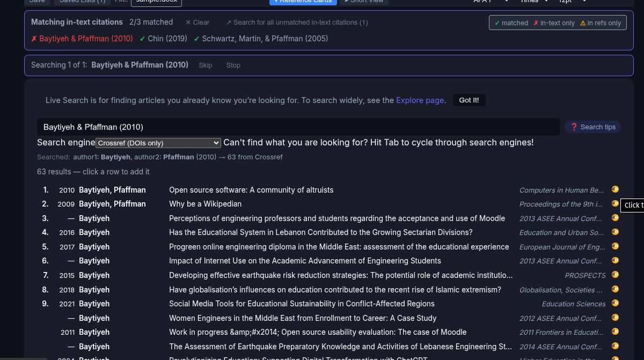Dismiss the Live Search tip with Got It!

[x=469, y=100]
